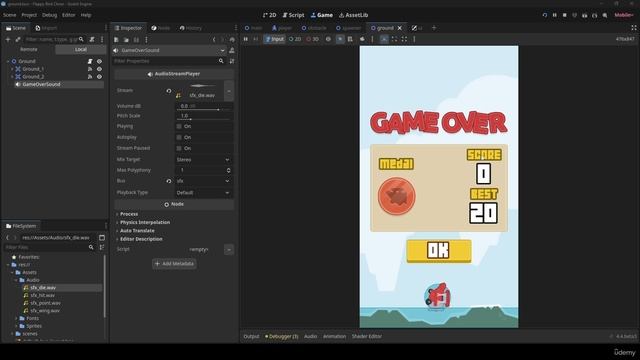Open the Debugger bottom panel
This screenshot has height=360, width=640.
coord(282,336)
